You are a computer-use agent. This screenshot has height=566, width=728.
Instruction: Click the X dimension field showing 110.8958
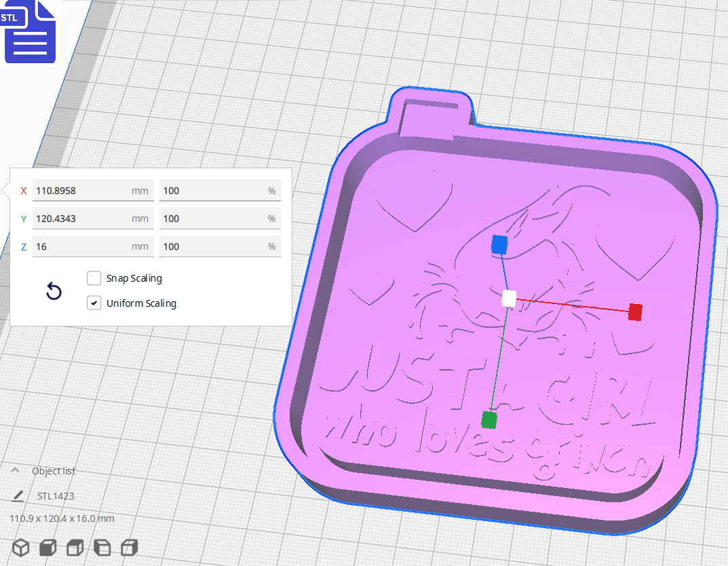click(x=93, y=191)
